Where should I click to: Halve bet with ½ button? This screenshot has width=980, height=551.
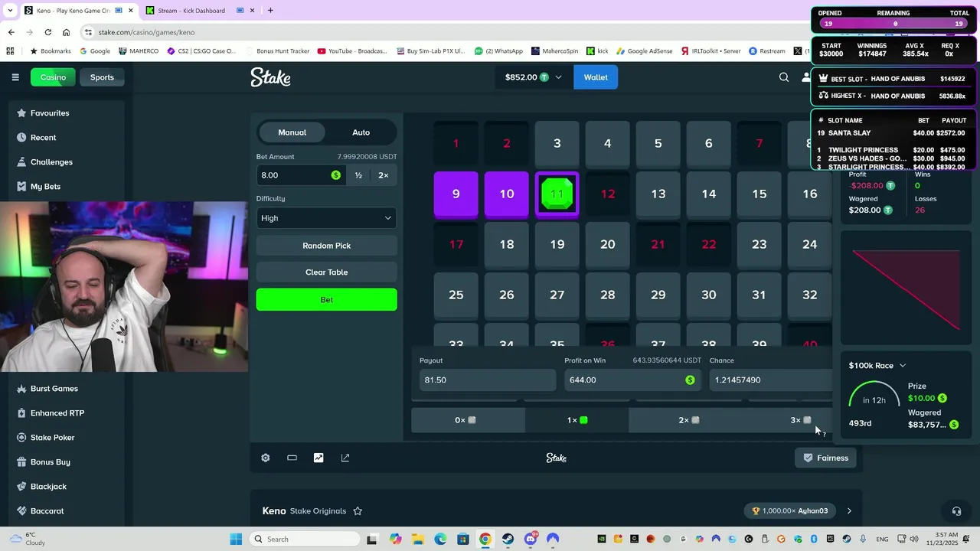click(358, 175)
